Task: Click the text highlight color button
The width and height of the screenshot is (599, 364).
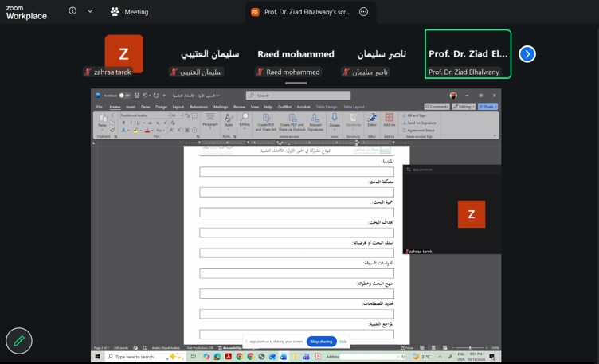Action: (135, 131)
